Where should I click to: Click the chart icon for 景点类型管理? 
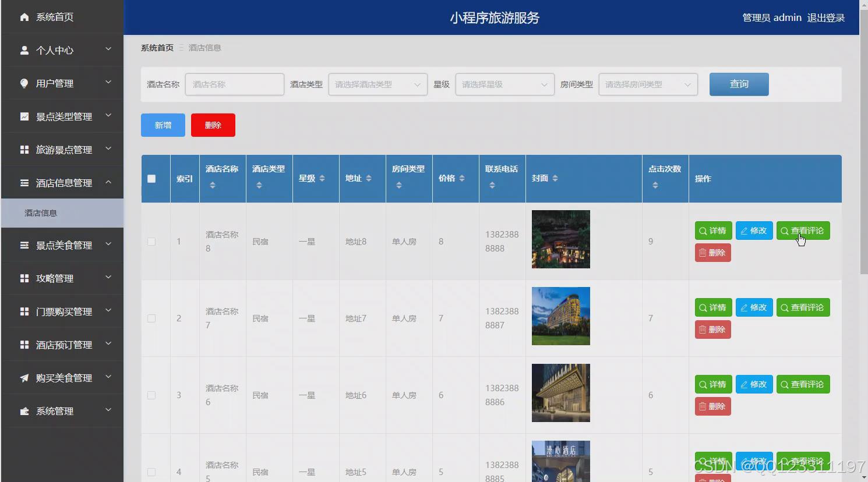click(x=24, y=116)
